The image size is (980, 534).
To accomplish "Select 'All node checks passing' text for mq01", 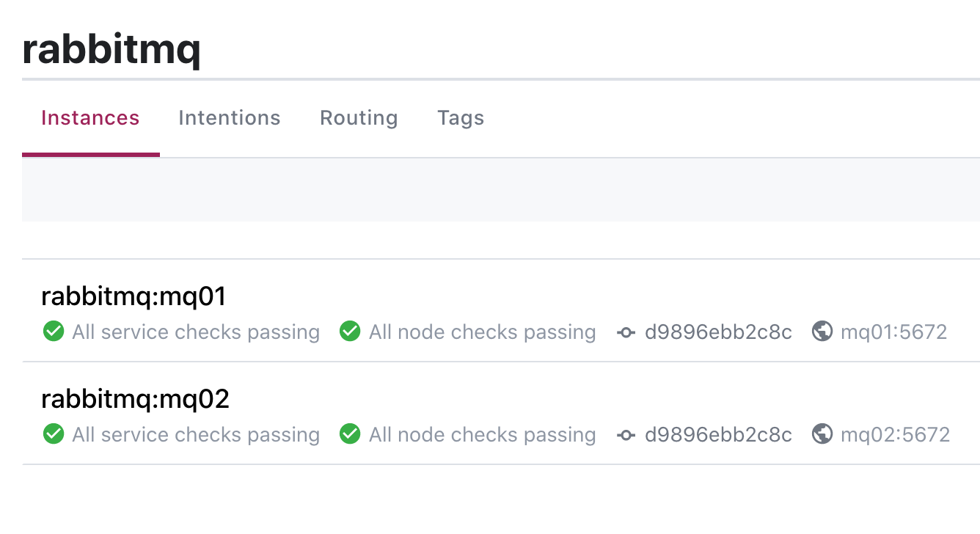I will [482, 332].
